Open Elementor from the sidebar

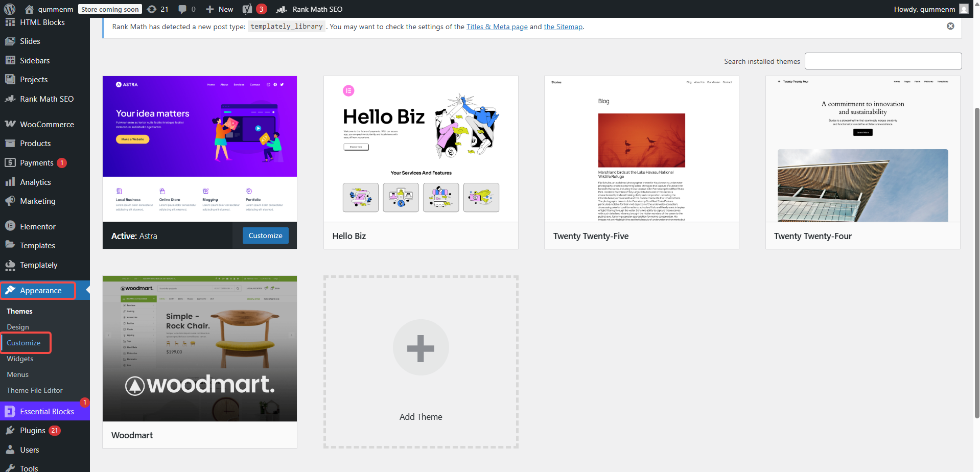pos(38,226)
